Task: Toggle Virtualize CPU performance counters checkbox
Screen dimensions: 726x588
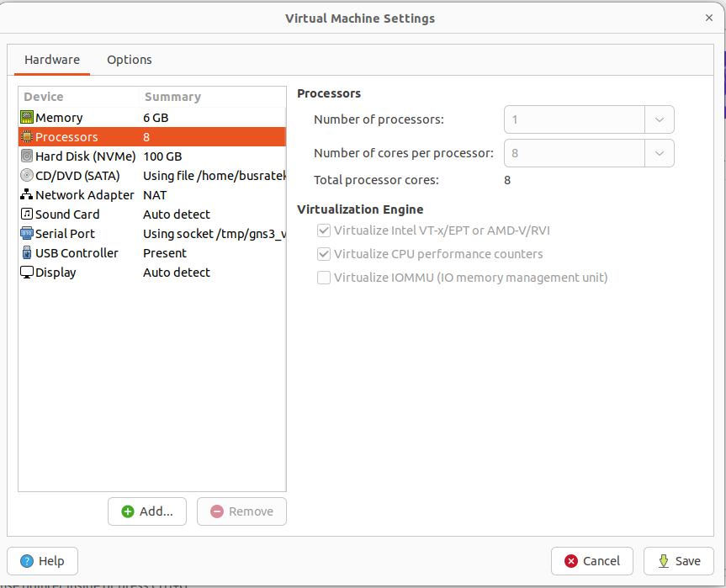Action: pyautogui.click(x=324, y=254)
